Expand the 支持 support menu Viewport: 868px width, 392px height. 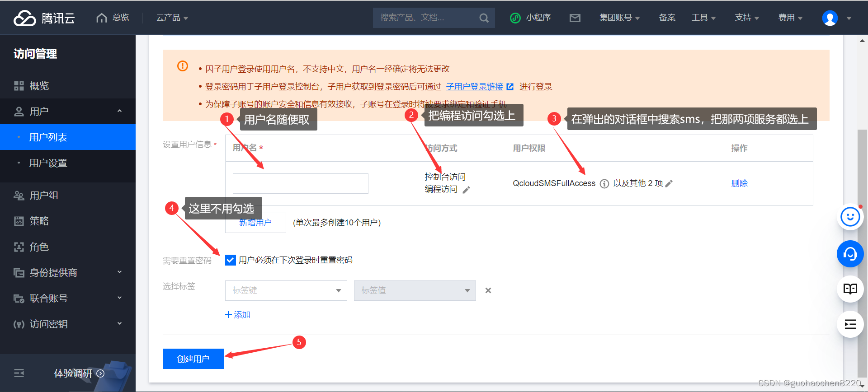point(747,18)
